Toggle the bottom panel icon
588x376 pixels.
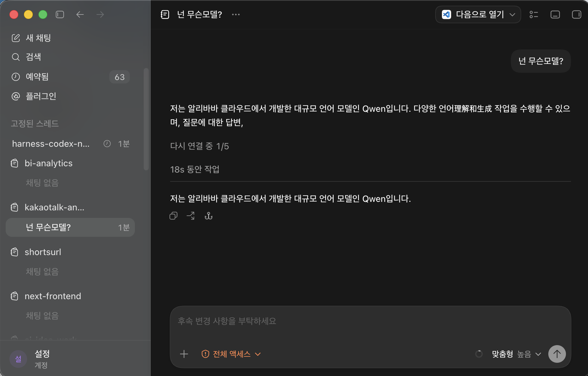[x=555, y=14]
